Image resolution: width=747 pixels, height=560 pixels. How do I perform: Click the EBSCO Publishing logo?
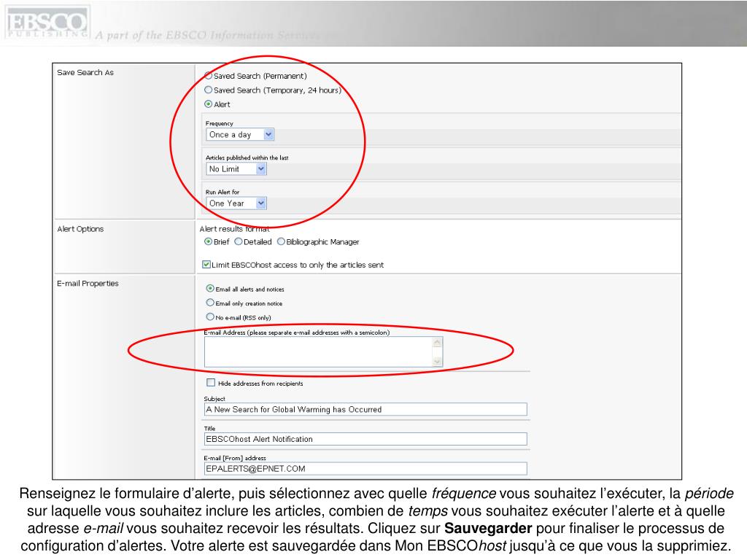tap(47, 23)
